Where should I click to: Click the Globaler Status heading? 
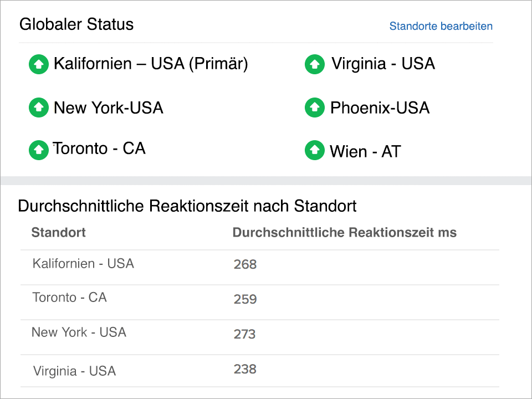76,24
